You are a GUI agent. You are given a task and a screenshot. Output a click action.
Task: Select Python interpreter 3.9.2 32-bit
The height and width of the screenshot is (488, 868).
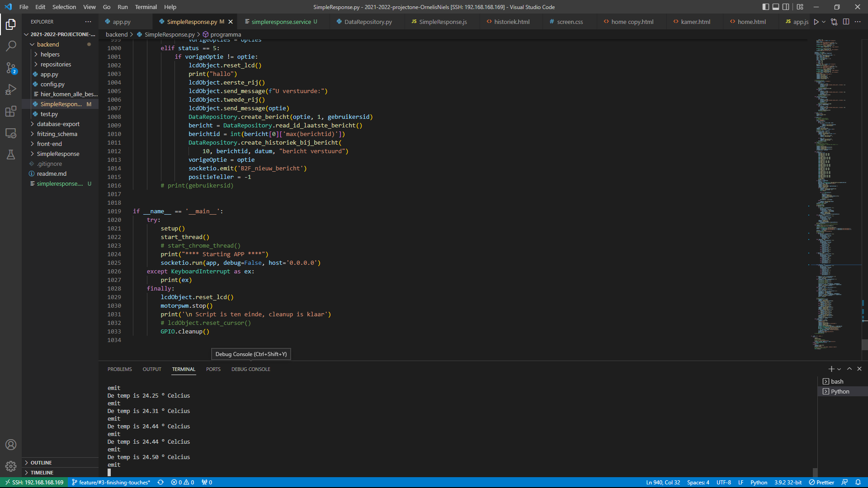pyautogui.click(x=788, y=482)
